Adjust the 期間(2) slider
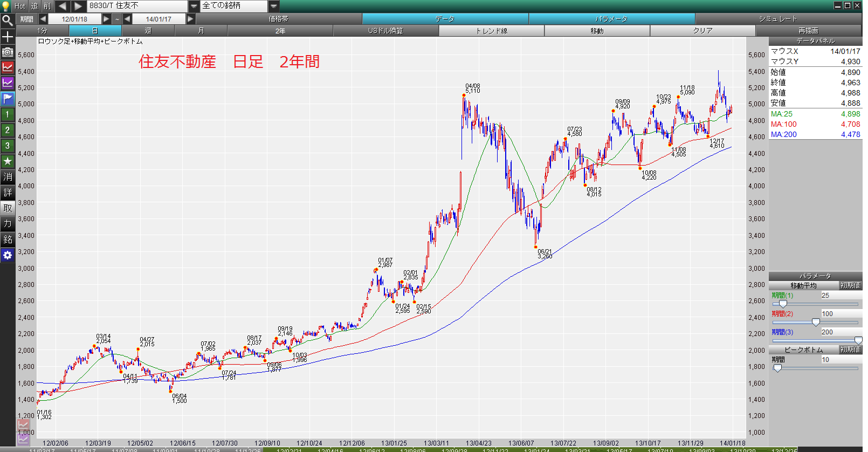868x452 pixels. 816,323
